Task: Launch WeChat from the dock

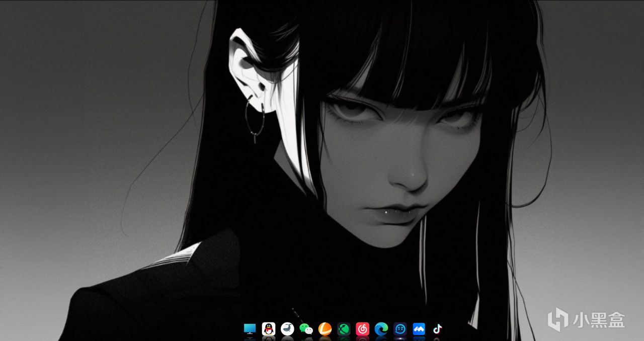Action: (x=306, y=329)
